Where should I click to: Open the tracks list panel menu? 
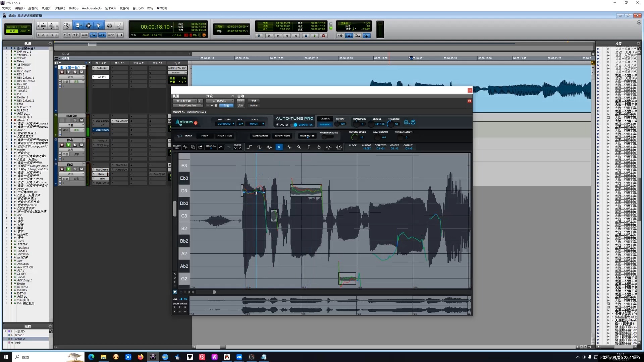click(x=50, y=44)
